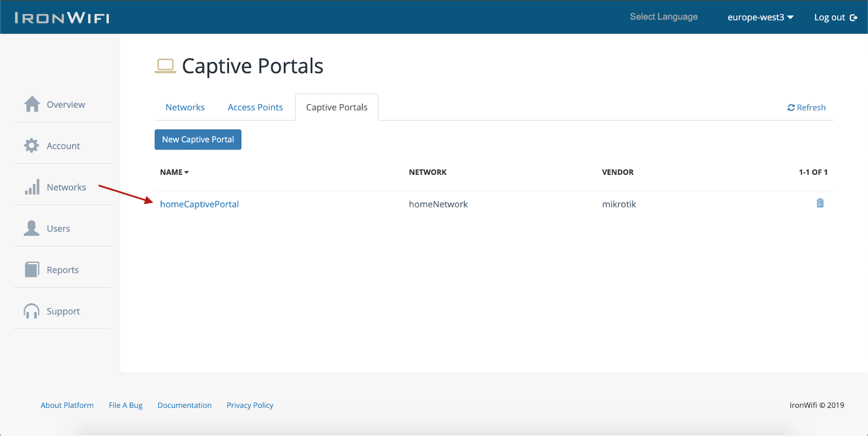Screen dimensions: 868x436
Task: Open the Overview page via the home icon
Action: [x=31, y=104]
